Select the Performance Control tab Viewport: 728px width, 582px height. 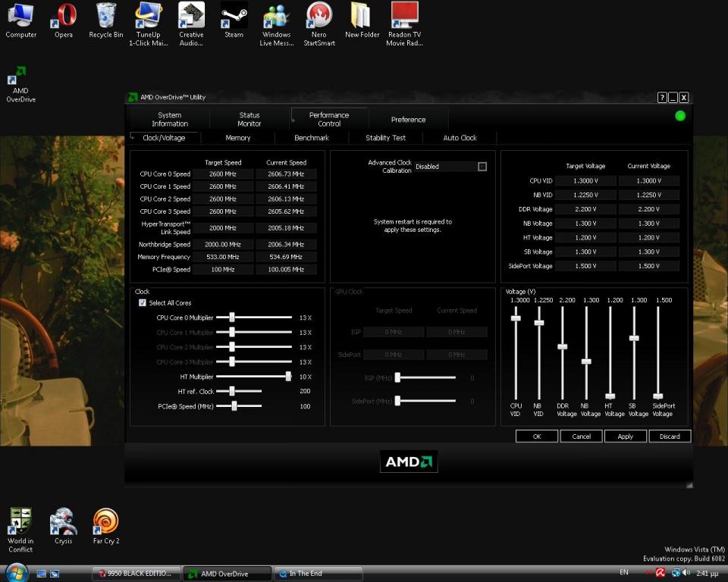tap(329, 119)
